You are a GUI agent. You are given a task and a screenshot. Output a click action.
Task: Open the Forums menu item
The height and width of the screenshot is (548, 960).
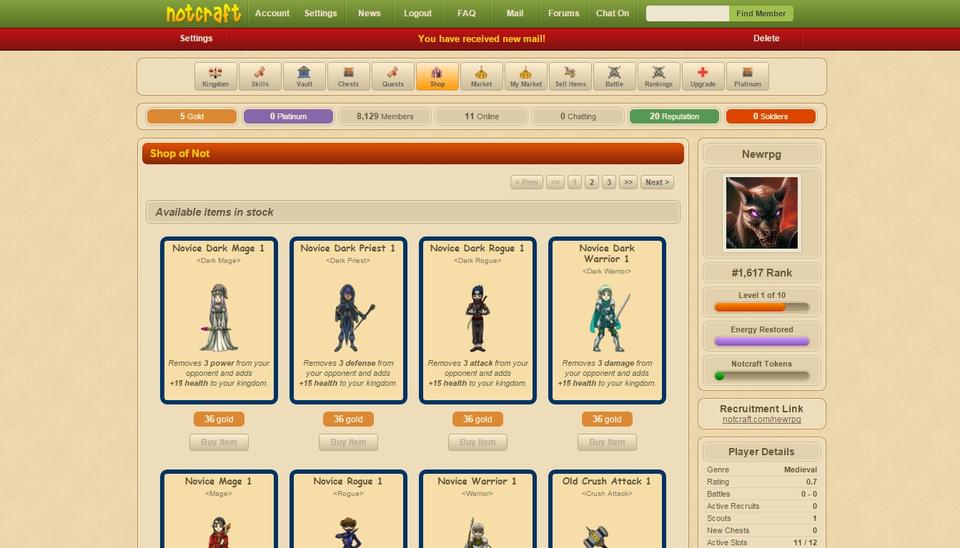tap(563, 13)
